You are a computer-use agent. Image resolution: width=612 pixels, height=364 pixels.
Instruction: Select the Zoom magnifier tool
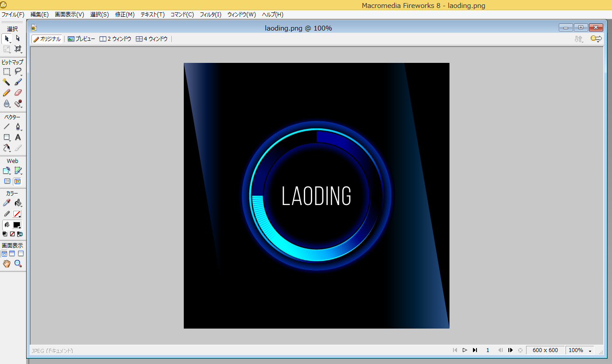(18, 264)
